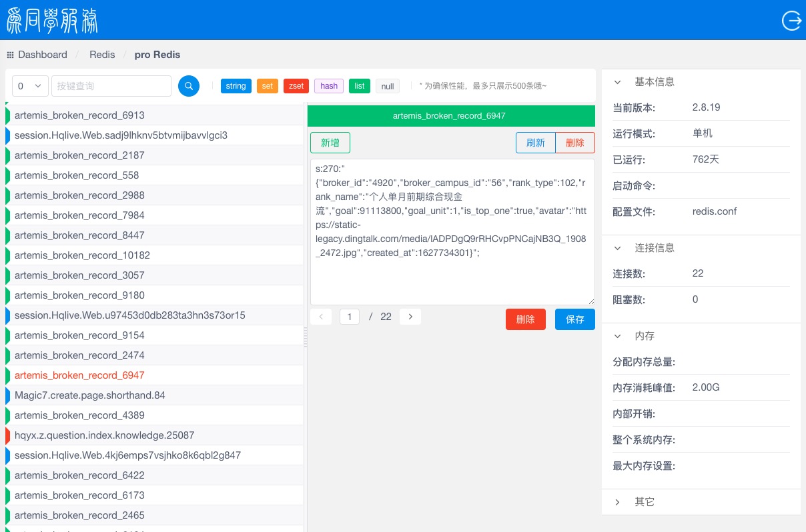Toggle the null type filter
This screenshot has width=806, height=532.
pos(387,86)
